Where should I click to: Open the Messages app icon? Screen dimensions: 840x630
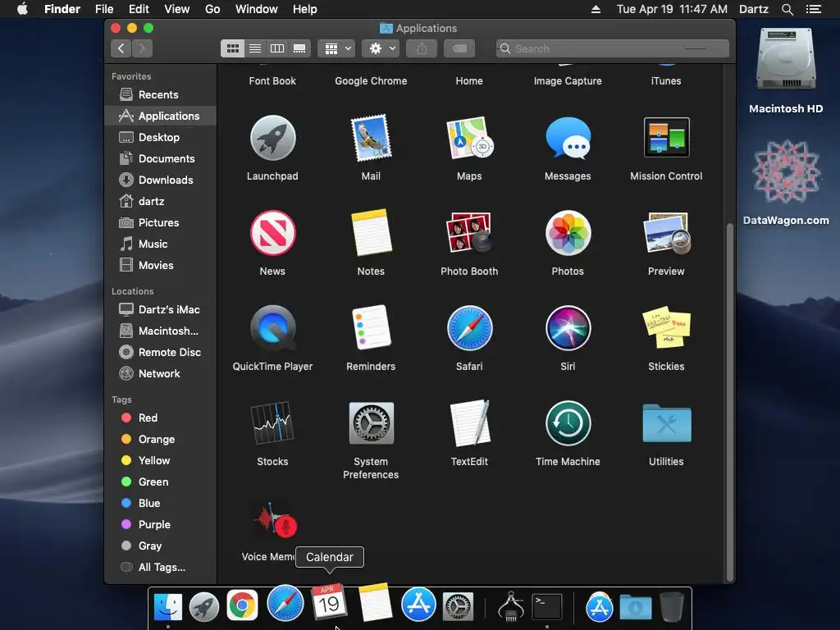pyautogui.click(x=568, y=138)
